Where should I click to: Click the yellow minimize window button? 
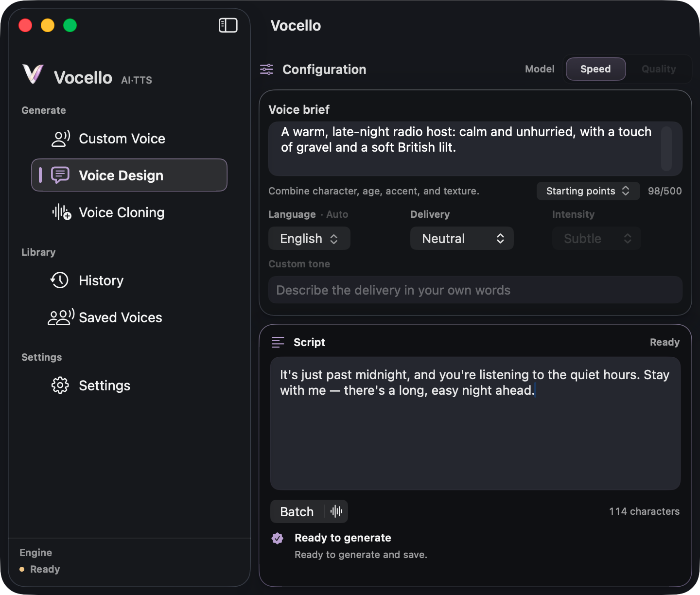tap(48, 25)
